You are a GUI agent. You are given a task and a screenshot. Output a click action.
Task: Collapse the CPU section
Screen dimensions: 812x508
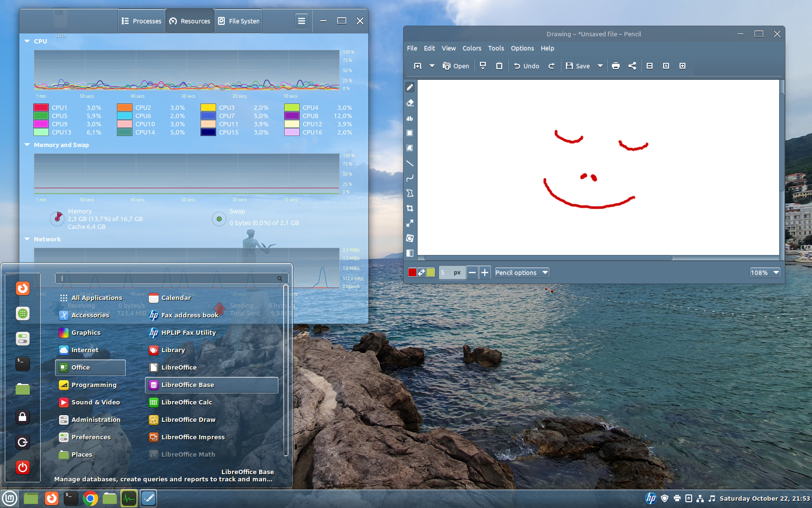click(27, 41)
